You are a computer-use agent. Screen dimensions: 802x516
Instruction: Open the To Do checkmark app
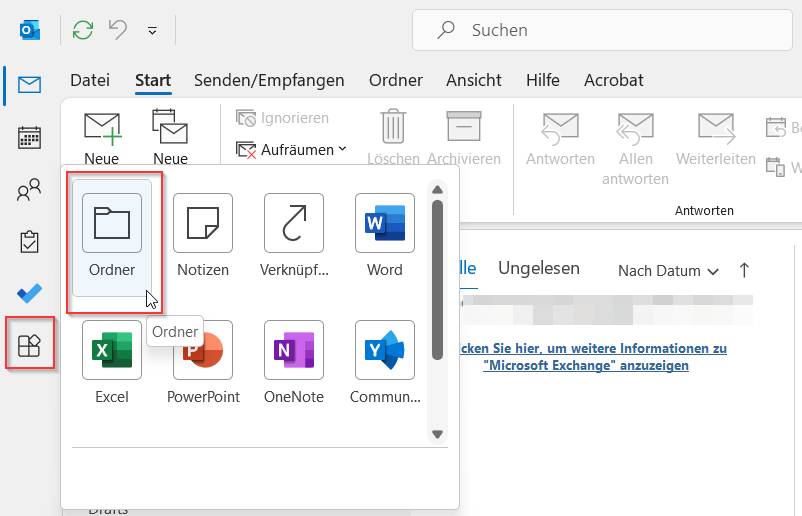pos(29,294)
